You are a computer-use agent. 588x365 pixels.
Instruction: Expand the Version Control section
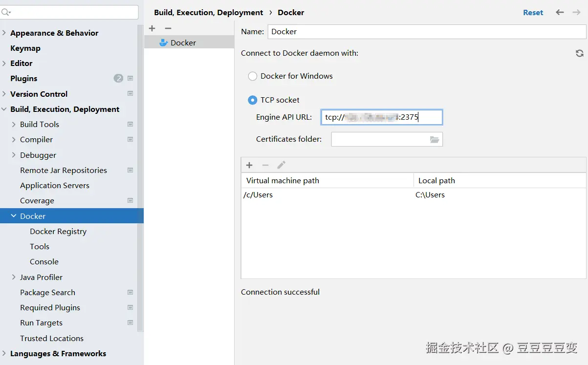(x=4, y=94)
